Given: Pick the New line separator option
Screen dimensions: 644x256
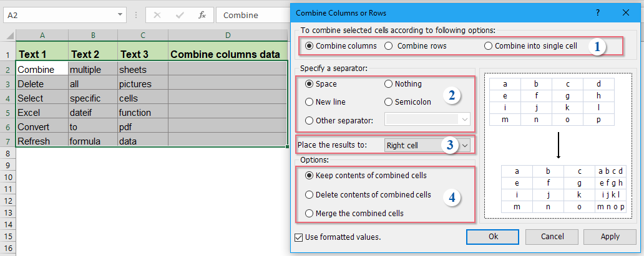Looking at the screenshot, I should pos(309,102).
